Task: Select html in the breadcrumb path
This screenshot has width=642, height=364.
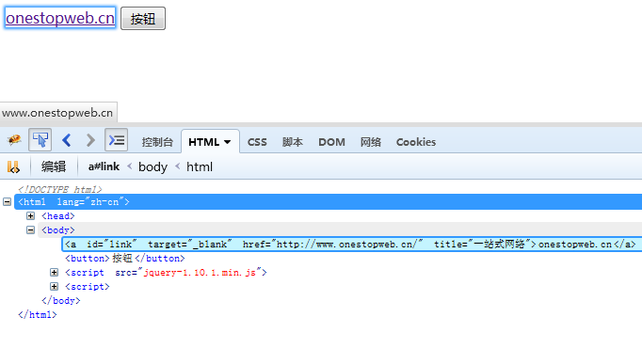Action: pyautogui.click(x=200, y=166)
